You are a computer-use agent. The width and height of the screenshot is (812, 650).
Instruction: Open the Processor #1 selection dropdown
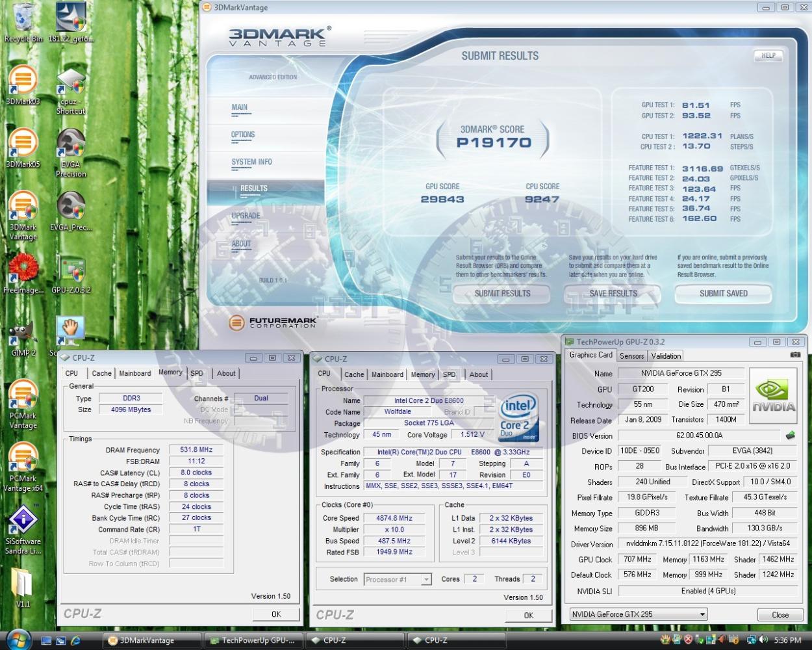pos(398,579)
